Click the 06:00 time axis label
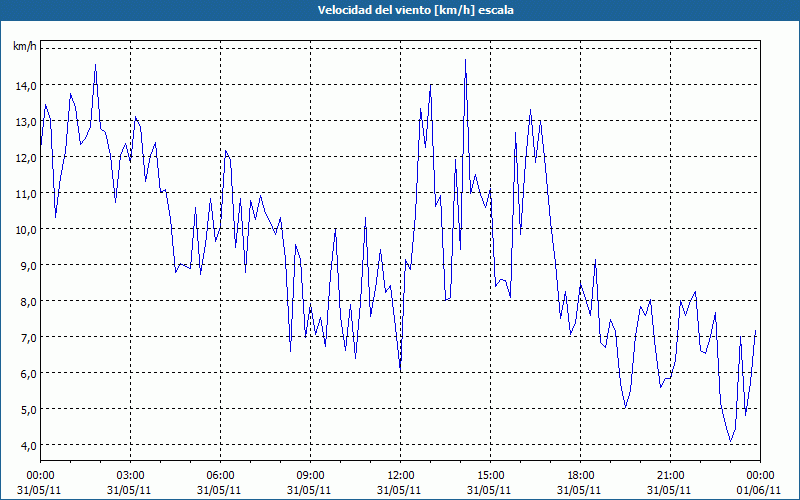800x500 pixels. tap(220, 476)
